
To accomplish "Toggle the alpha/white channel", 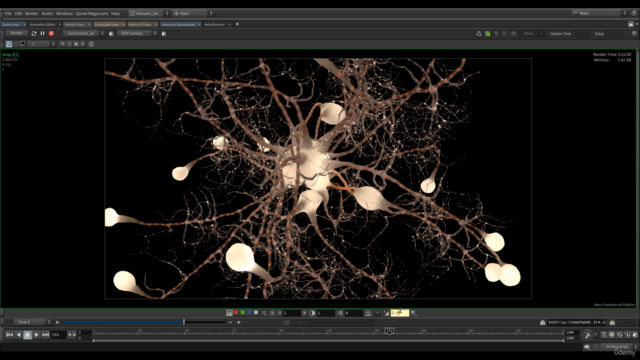I will tap(256, 313).
